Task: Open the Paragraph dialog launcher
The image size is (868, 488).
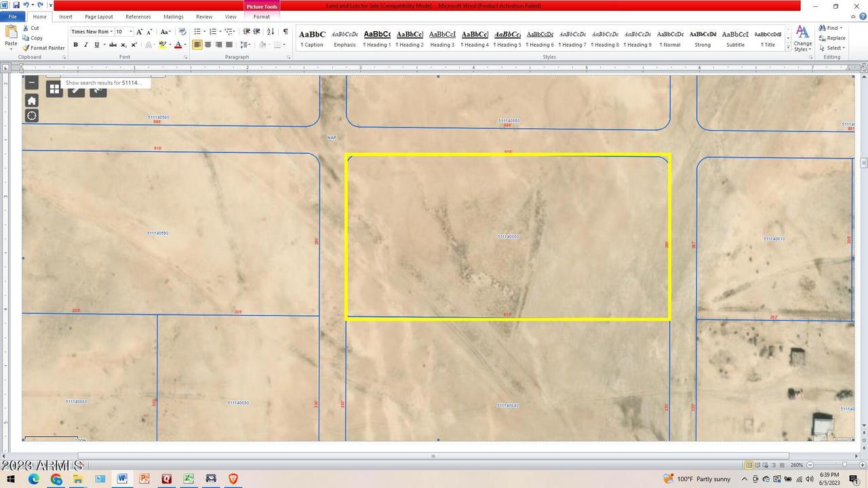Action: coord(290,58)
